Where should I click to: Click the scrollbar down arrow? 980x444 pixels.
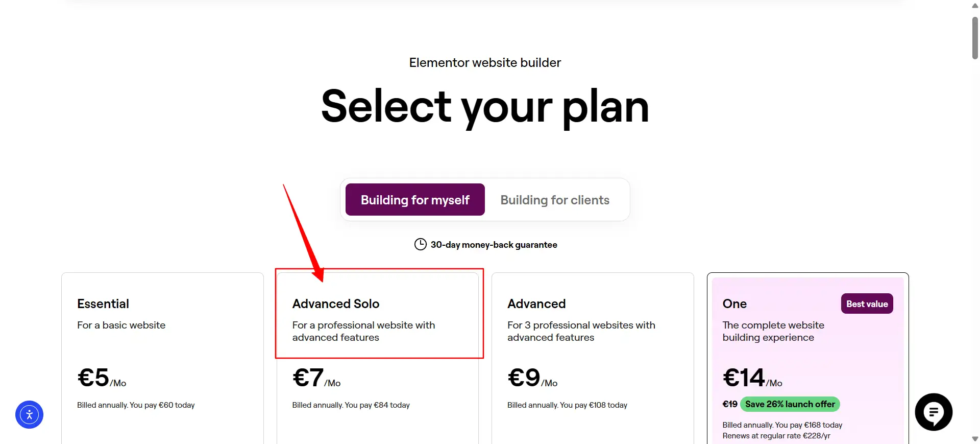[x=974, y=438]
